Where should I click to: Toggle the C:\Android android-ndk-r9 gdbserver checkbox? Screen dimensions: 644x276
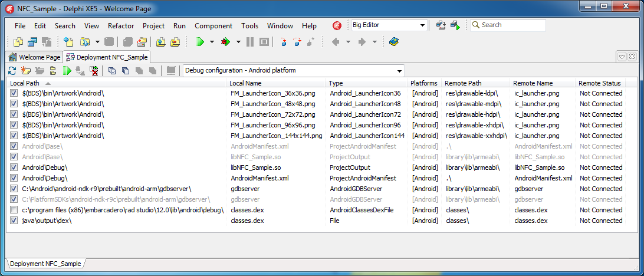tap(14, 189)
